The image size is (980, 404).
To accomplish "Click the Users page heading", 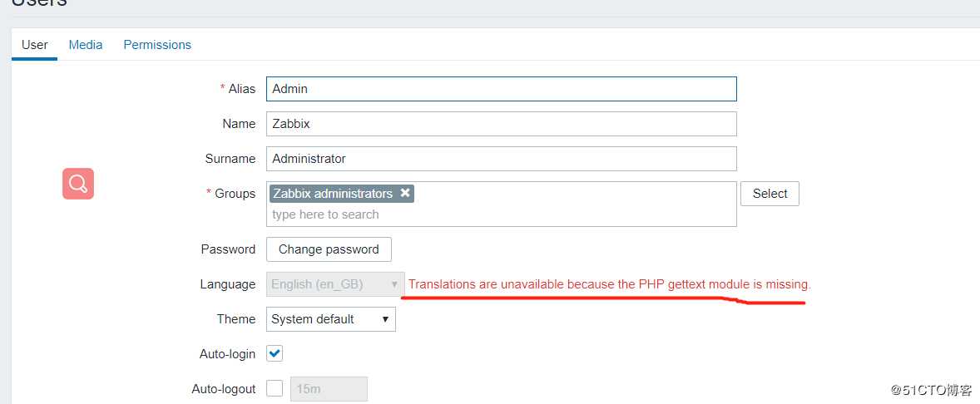I will [39, 2].
